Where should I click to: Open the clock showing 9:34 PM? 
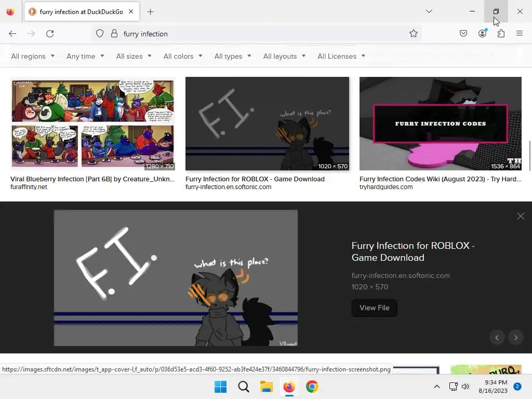point(493,387)
